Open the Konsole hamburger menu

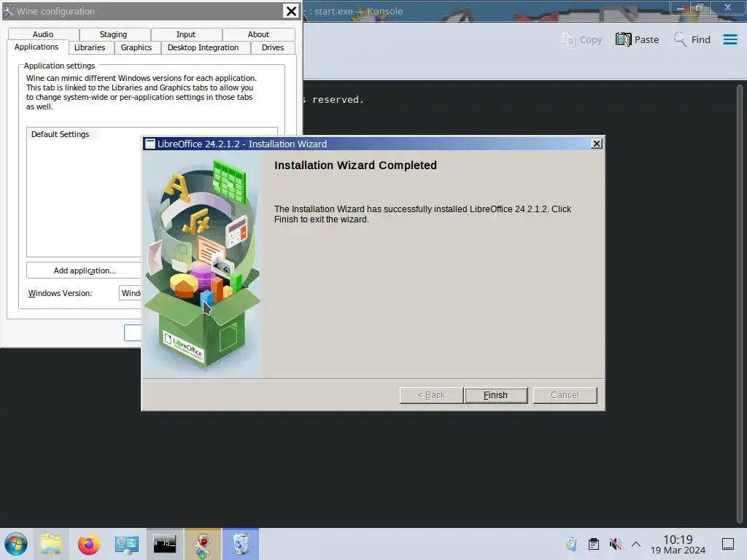[x=729, y=39]
